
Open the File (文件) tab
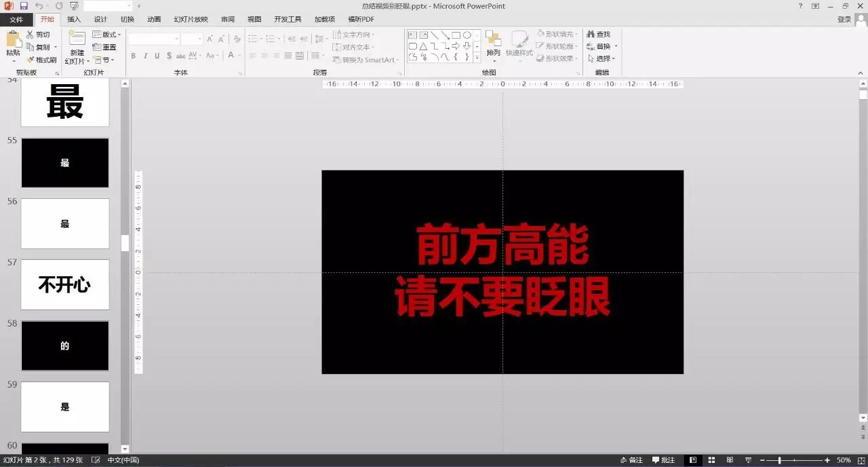tap(16, 20)
